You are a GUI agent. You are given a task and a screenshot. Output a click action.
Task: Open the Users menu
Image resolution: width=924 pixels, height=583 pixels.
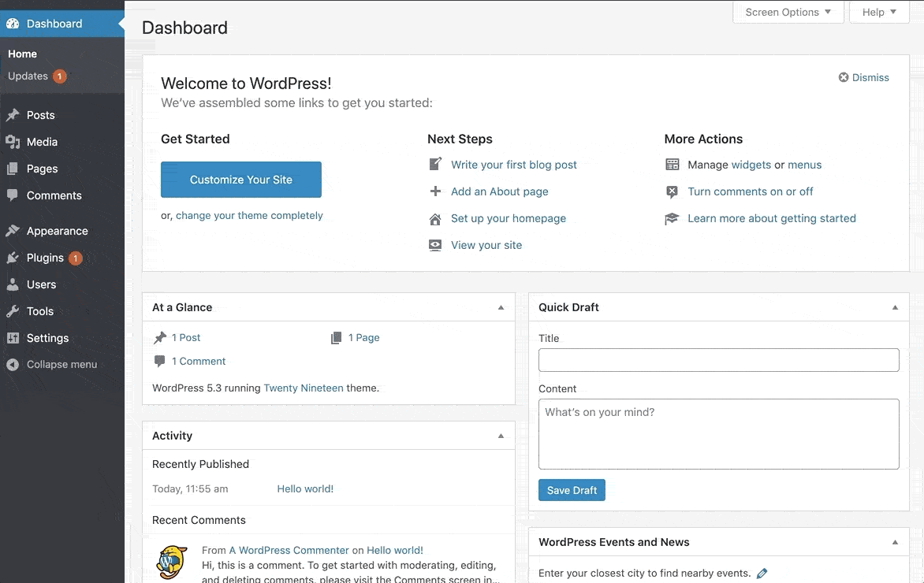pyautogui.click(x=61, y=284)
